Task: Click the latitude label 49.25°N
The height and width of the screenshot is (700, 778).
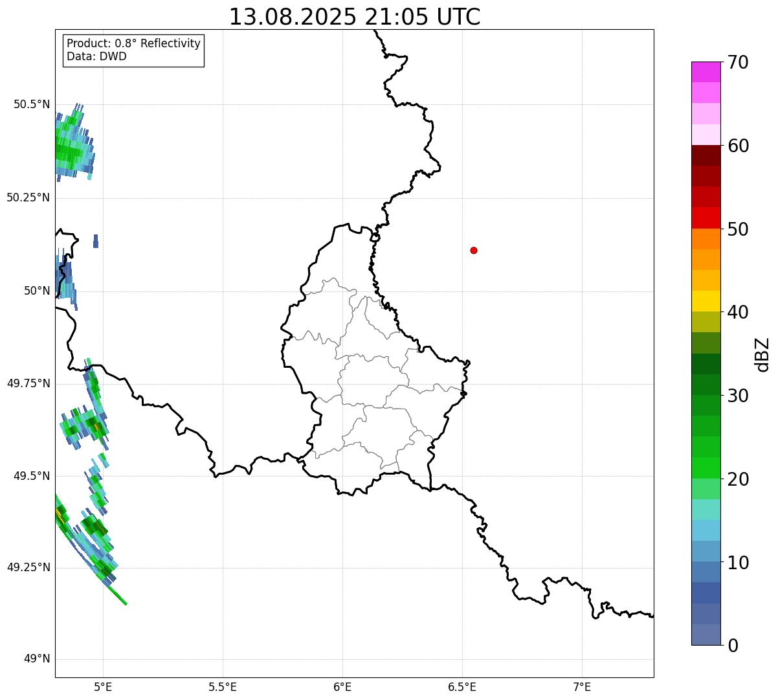Action: [x=28, y=567]
